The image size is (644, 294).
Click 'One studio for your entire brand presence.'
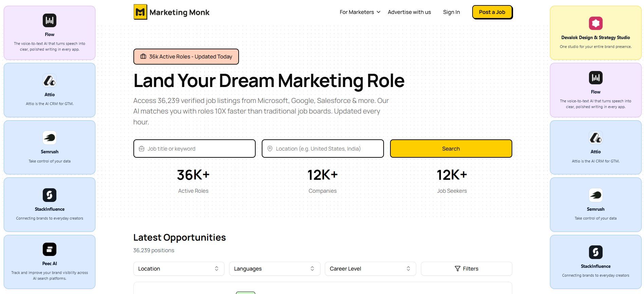point(595,47)
